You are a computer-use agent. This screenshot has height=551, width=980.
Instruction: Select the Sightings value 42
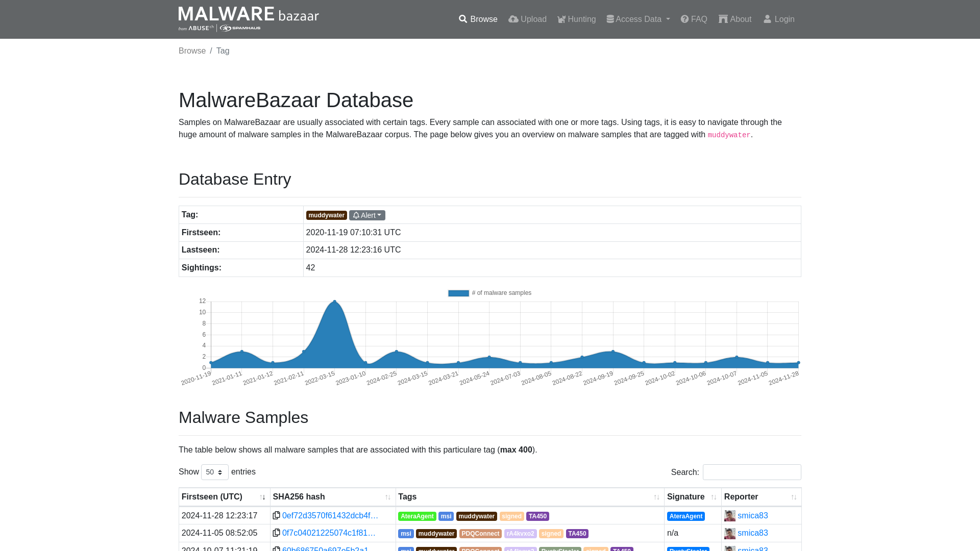(310, 268)
